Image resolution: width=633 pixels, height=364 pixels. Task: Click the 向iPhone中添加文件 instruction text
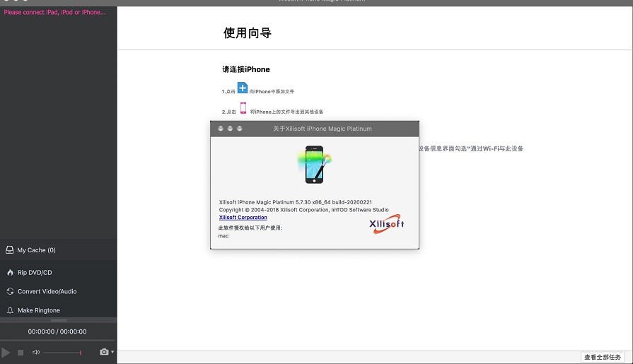pyautogui.click(x=272, y=92)
